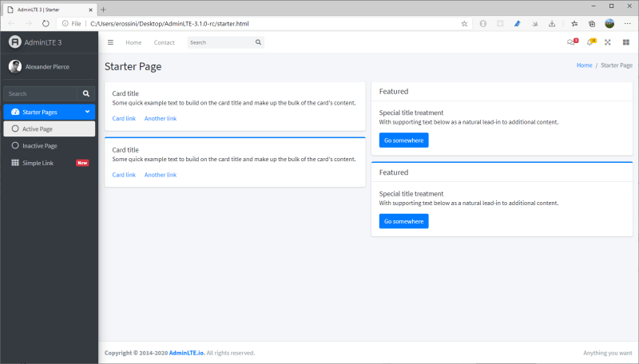
Task: Click Go somewhere in the first Featured card
Action: (404, 140)
